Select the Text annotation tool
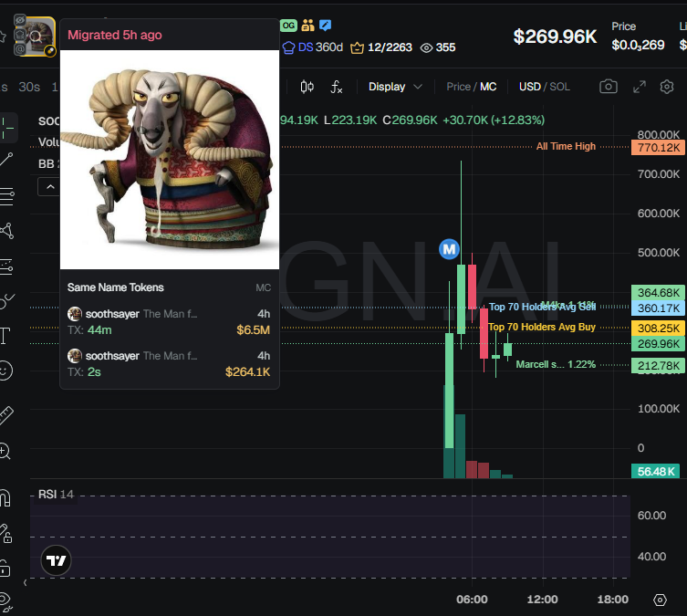This screenshot has width=687, height=616. 5,336
